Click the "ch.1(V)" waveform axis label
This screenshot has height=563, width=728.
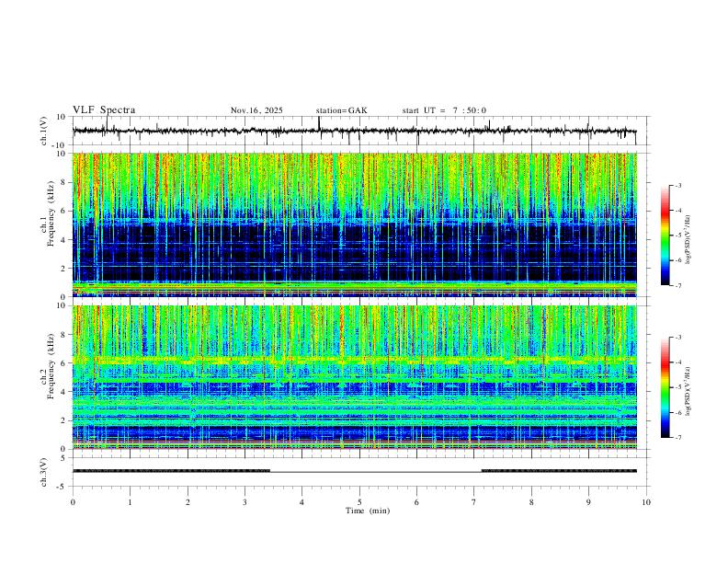[x=44, y=131]
